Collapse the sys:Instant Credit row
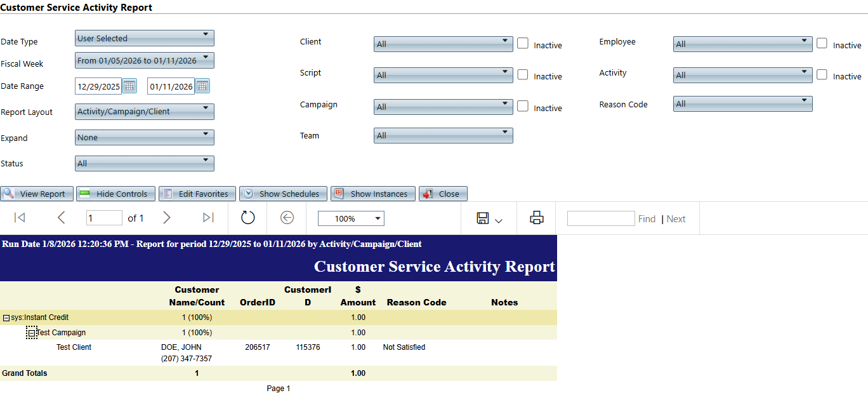This screenshot has height=400, width=868. point(6,317)
